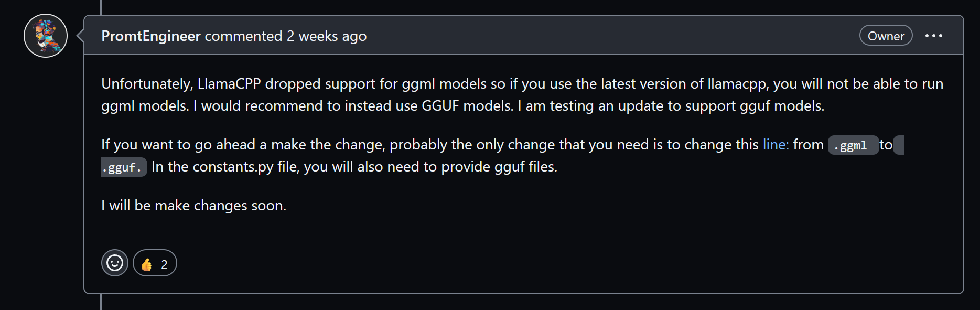Click the .gguf. inline code snippet
The height and width of the screenshot is (310, 980).
point(123,168)
